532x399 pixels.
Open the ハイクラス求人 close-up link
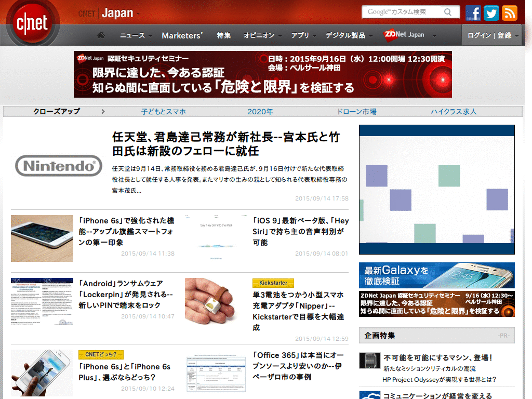[454, 112]
